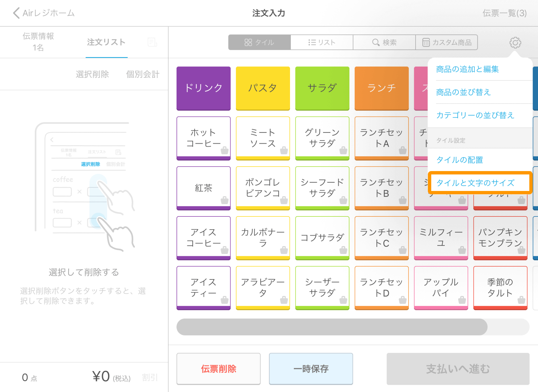Viewport: 538px width, 392px height.
Task: Add アイスコーヒー to the order
Action: click(204, 238)
